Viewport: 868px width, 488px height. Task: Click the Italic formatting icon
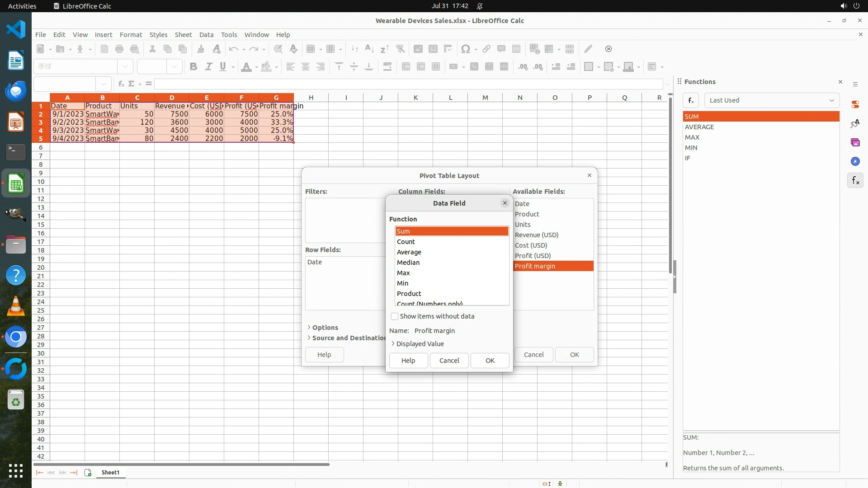[208, 67]
